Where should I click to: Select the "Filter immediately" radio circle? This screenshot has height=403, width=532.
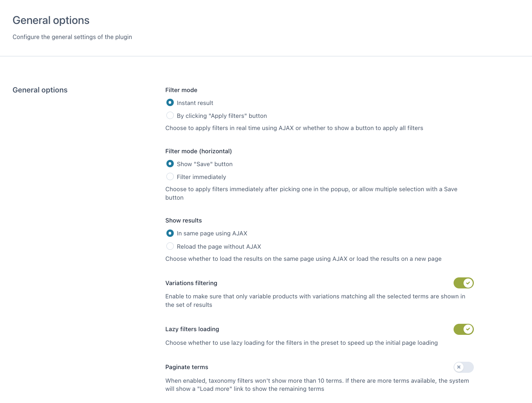[x=170, y=176]
